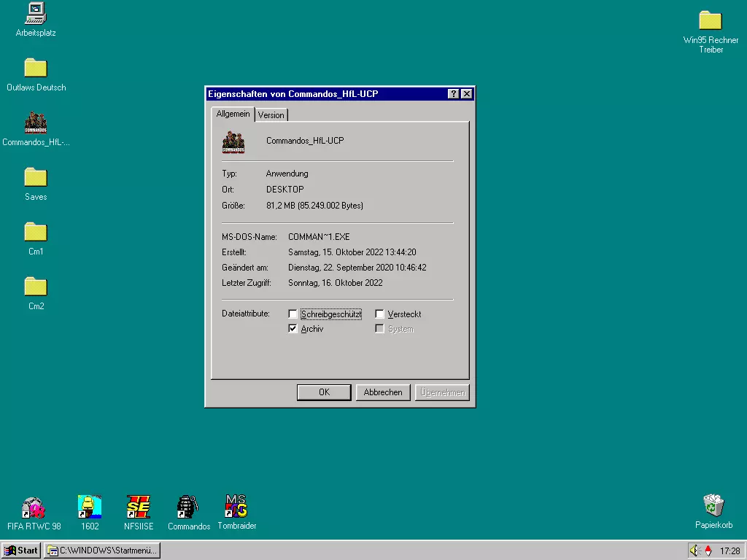This screenshot has height=560, width=747.
Task: Click the Commandos icon inside properties dialog
Action: coord(233,142)
